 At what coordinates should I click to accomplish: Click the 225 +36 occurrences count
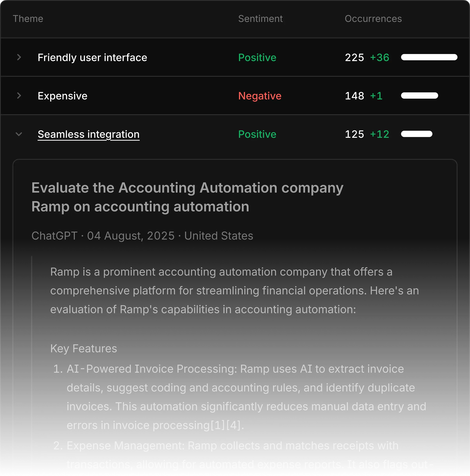point(367,58)
